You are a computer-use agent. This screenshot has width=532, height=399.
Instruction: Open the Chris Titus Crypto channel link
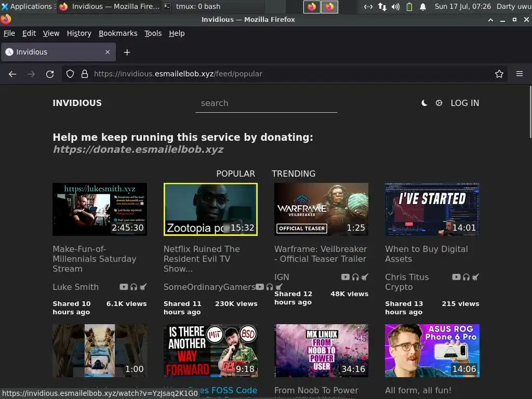point(407,282)
